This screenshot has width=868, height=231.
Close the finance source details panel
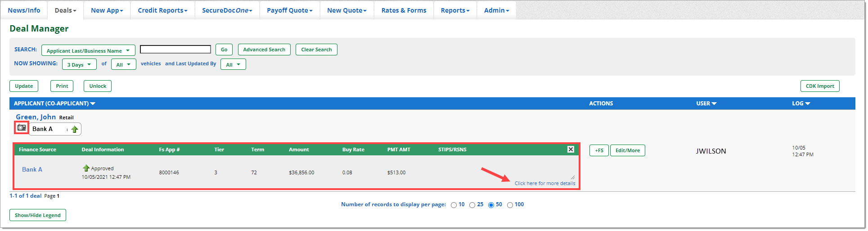coord(571,149)
